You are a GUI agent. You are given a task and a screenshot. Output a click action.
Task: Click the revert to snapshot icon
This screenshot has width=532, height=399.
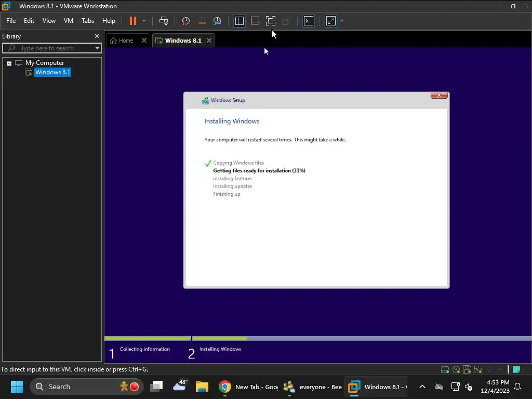coord(202,21)
